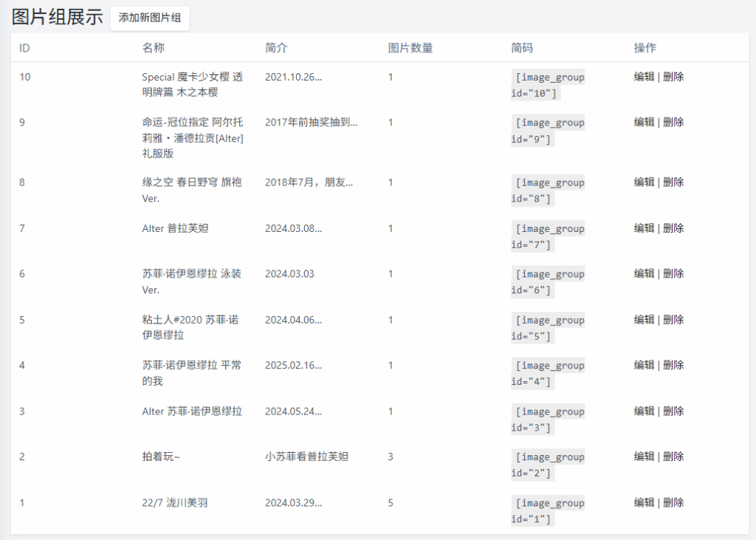Click the 图片数量 column header
756x540 pixels.
click(x=410, y=48)
